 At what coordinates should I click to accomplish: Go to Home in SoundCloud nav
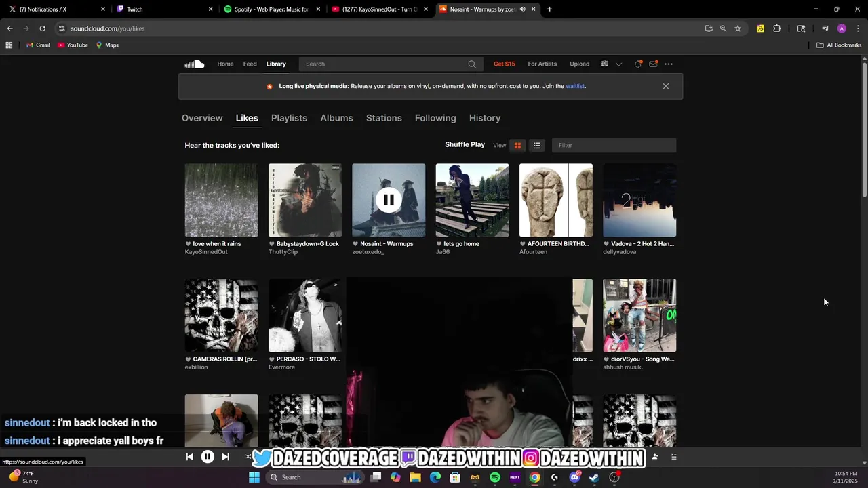(x=225, y=64)
